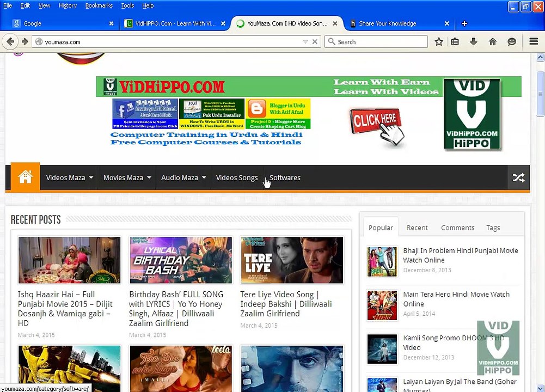Viewport: 545px width, 392px height.
Task: Click the Facebook invite all friends banner tile
Action: [x=145, y=114]
